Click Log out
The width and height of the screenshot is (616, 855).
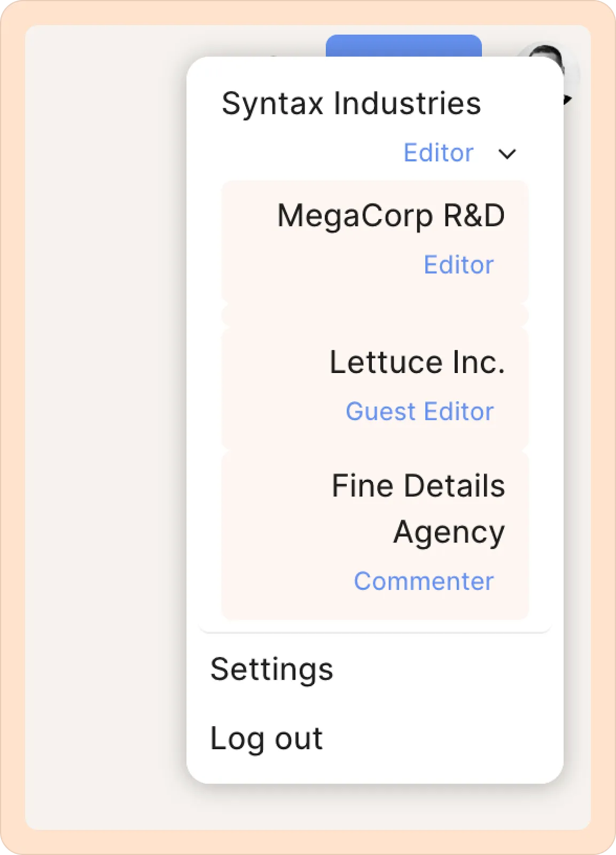pos(267,739)
